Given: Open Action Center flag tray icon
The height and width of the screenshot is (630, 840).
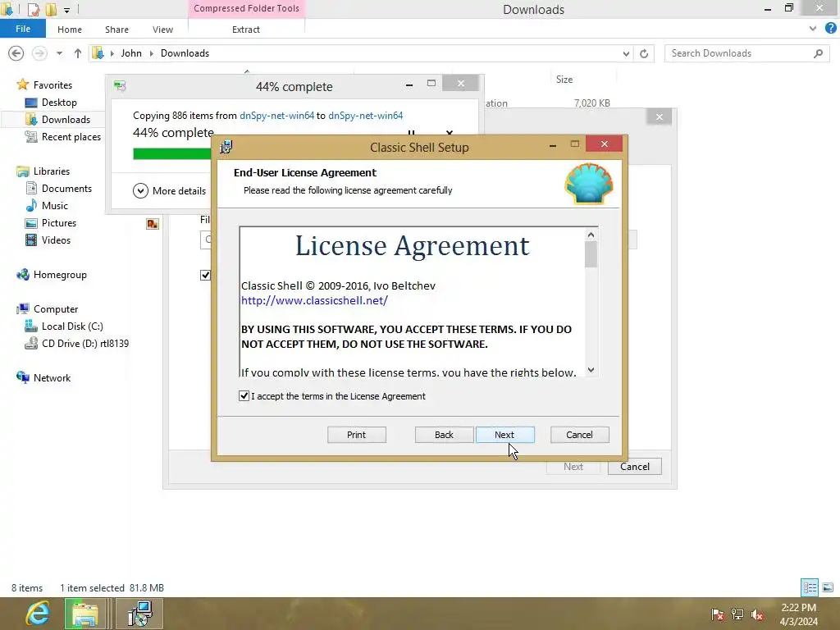Looking at the screenshot, I should click(x=717, y=614).
